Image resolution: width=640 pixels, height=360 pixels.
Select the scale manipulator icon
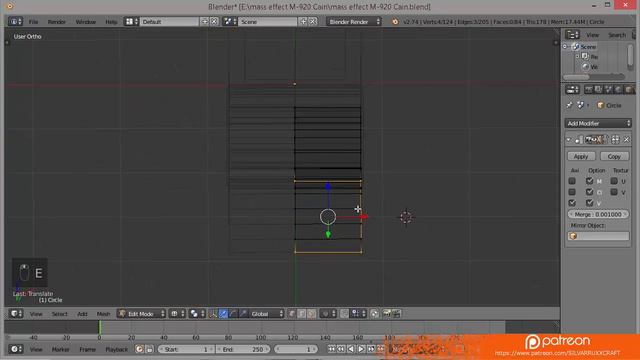tap(243, 313)
